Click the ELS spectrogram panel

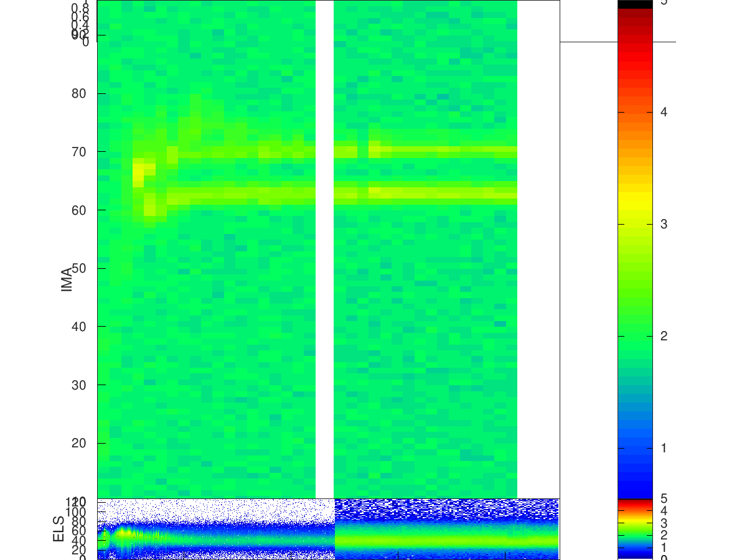(x=328, y=529)
